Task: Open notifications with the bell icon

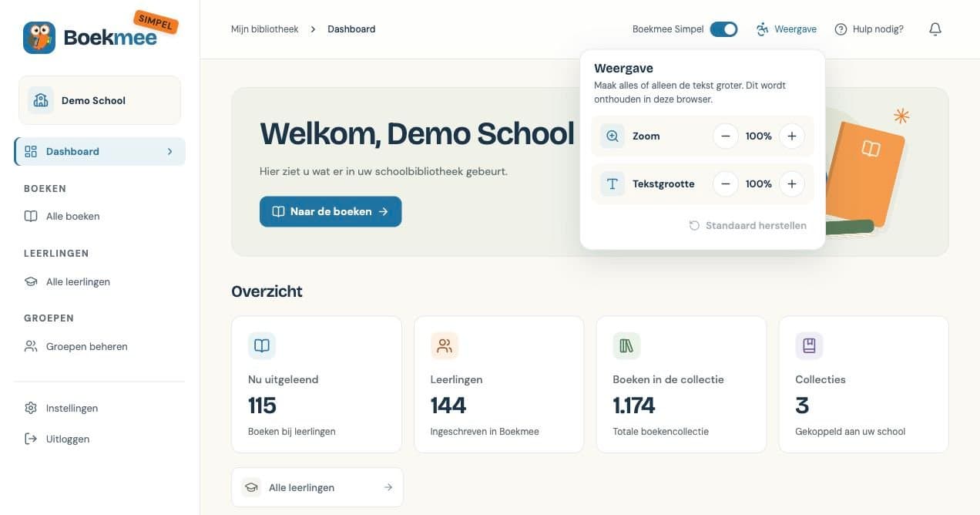Action: (935, 29)
